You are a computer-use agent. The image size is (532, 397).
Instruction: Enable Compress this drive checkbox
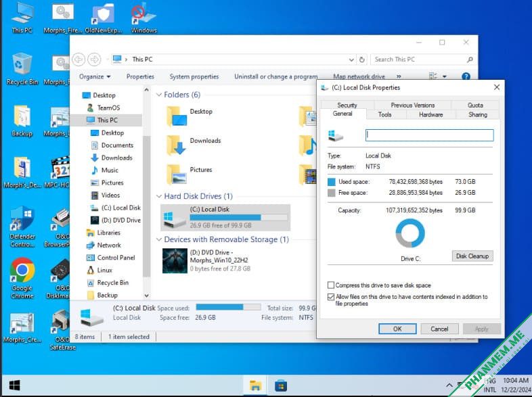click(x=331, y=285)
